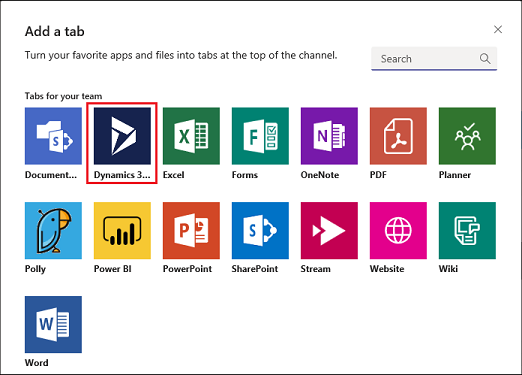Focus the Search input field
Screen dimensions: 522x375
pos(434,59)
